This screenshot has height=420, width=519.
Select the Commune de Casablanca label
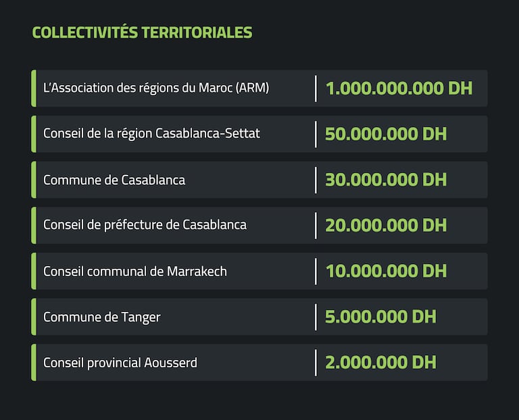pyautogui.click(x=114, y=180)
